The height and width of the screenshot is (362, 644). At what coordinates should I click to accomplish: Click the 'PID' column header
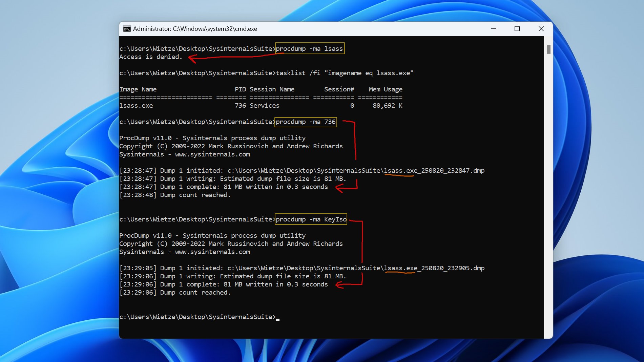click(x=241, y=89)
